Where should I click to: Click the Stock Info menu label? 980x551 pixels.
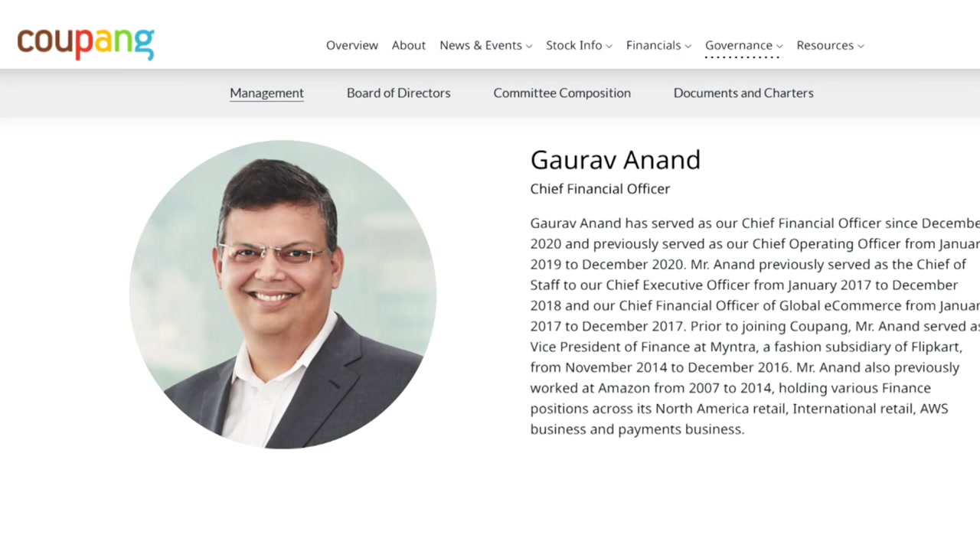point(573,45)
